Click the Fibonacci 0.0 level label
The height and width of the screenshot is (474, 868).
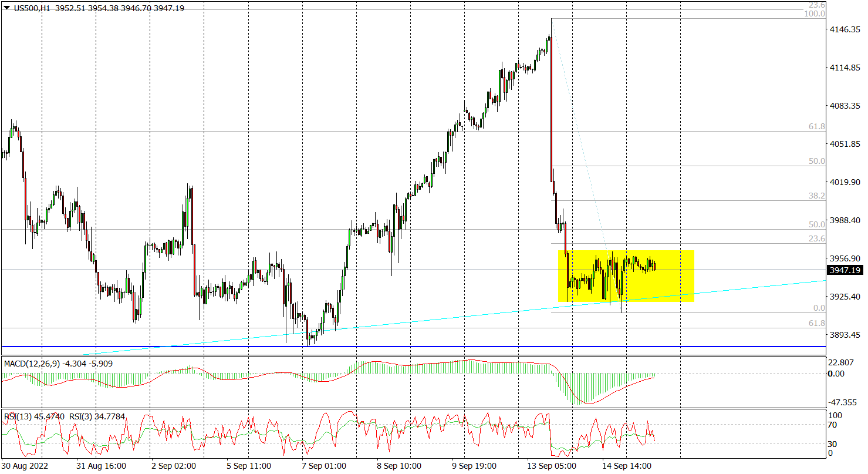(819, 308)
